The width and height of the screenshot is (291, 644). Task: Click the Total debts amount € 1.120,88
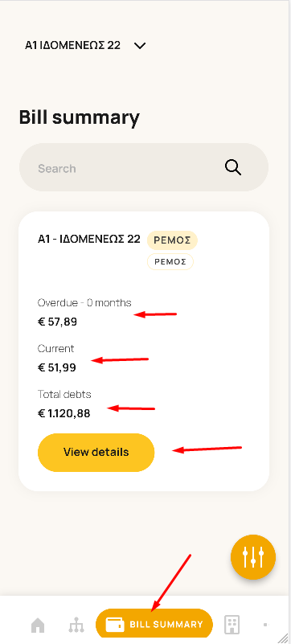click(64, 413)
